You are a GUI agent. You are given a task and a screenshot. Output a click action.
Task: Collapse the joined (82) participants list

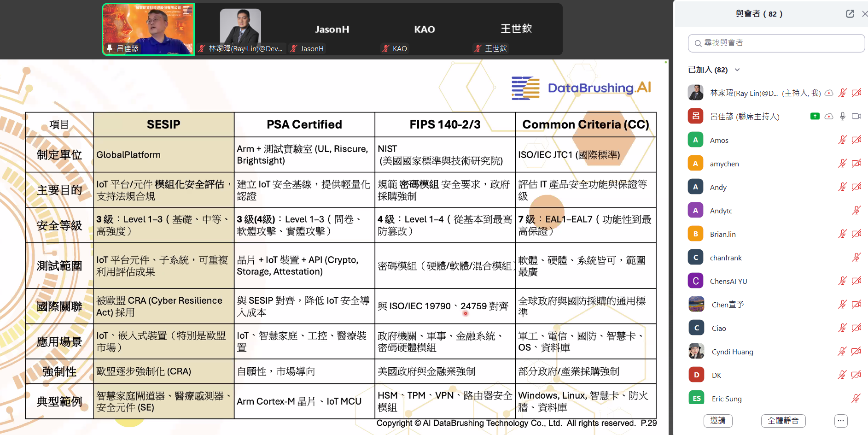tap(737, 70)
